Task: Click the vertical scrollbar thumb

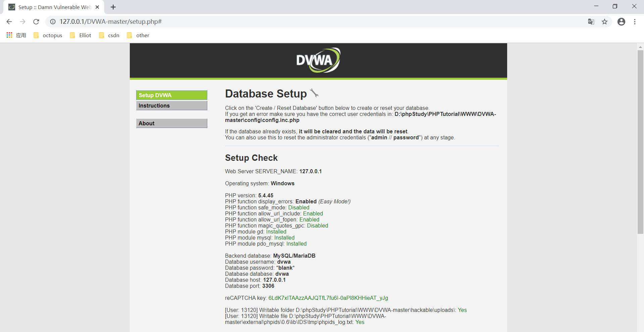Action: coord(640,142)
